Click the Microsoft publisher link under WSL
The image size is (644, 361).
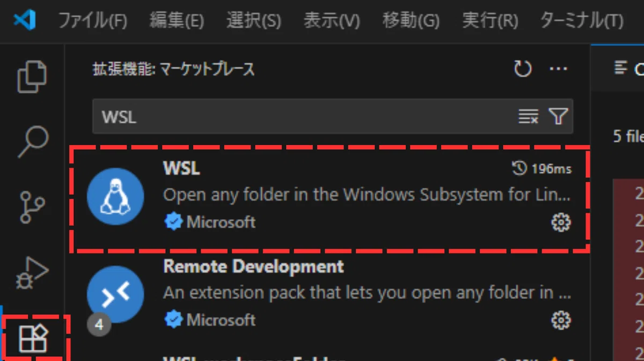(221, 222)
